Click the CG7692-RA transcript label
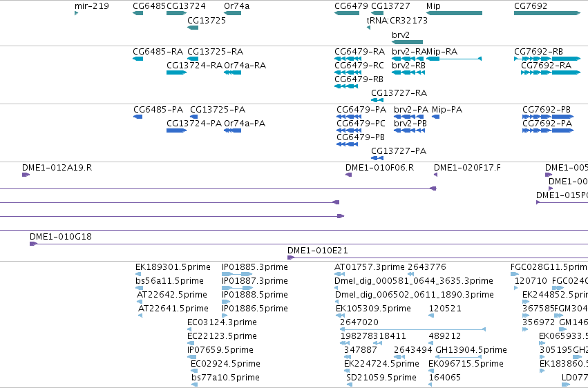Image resolution: width=588 pixels, height=388 pixels. coord(547,65)
